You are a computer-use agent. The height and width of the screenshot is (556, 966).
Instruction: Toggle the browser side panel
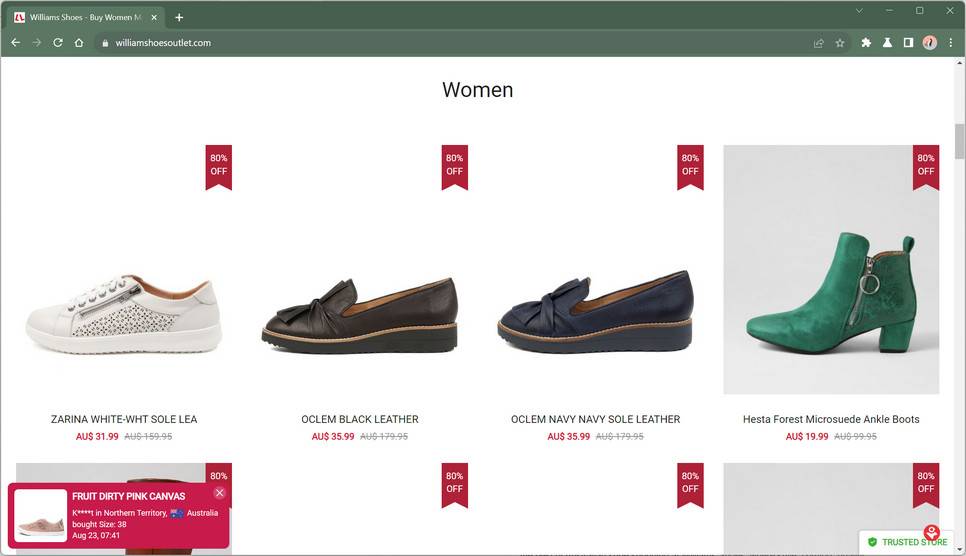click(908, 43)
